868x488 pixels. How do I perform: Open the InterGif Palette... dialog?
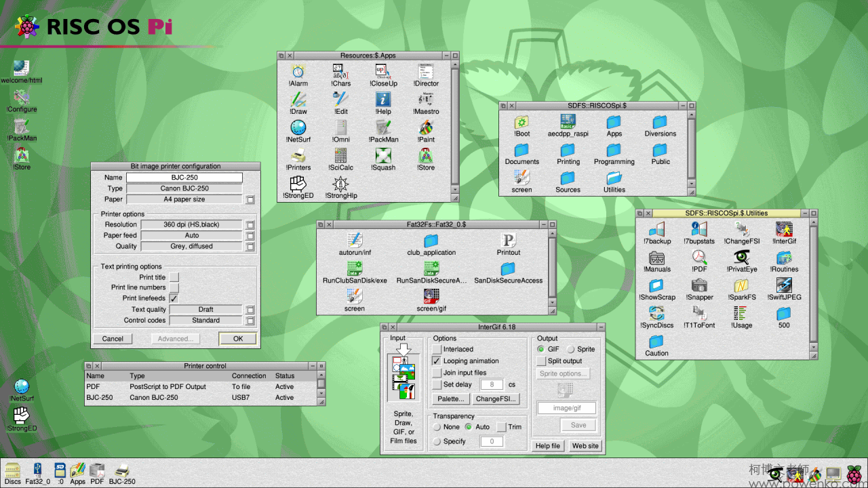pyautogui.click(x=451, y=399)
